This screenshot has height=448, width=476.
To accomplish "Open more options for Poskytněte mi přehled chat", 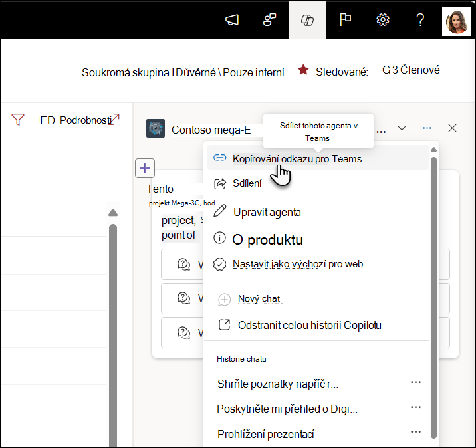I will coord(416,407).
